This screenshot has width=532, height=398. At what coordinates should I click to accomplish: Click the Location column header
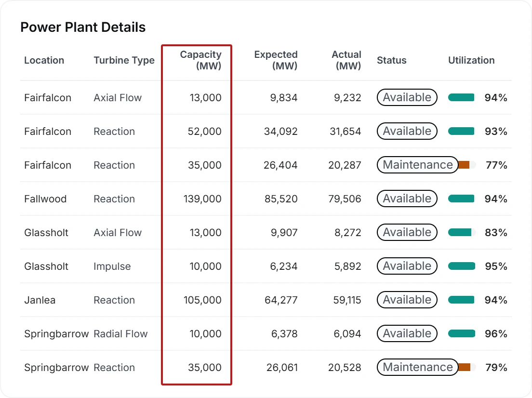point(44,60)
